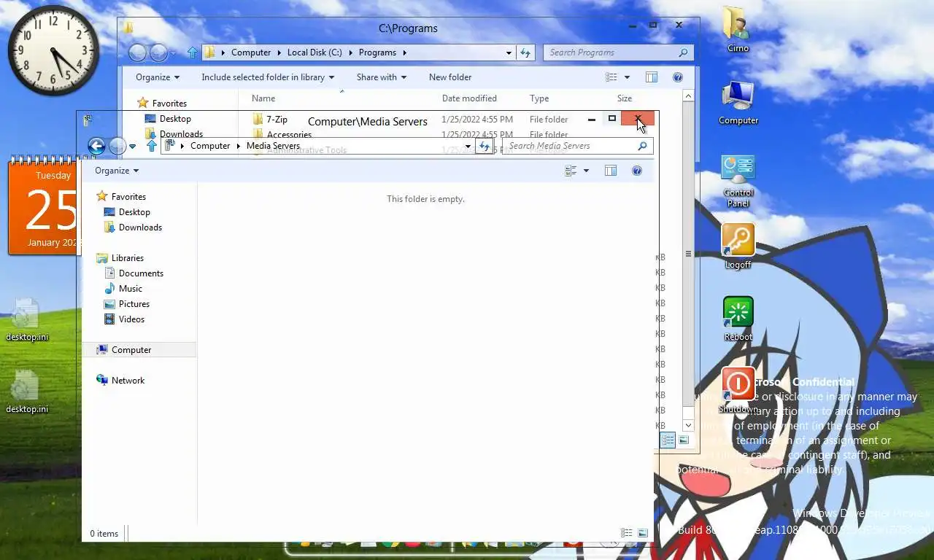This screenshot has height=560, width=934.
Task: Click Up arrow in Media Servers window
Action: [x=152, y=146]
